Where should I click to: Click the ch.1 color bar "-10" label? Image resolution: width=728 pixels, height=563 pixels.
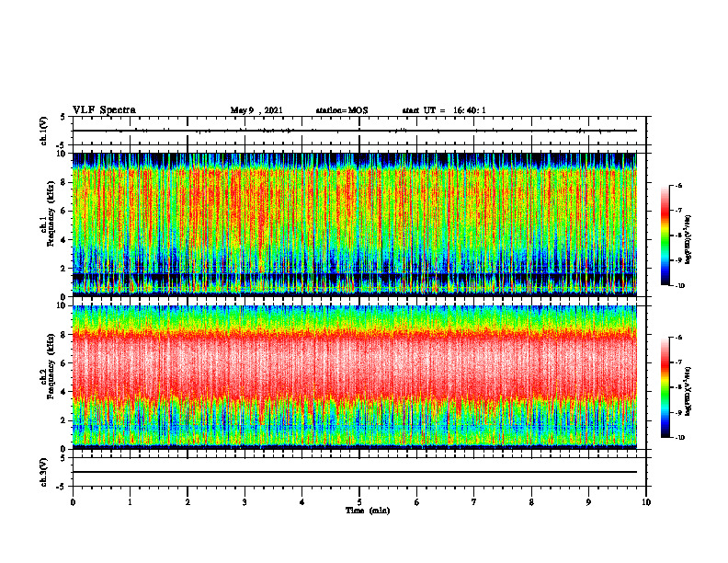click(x=680, y=286)
